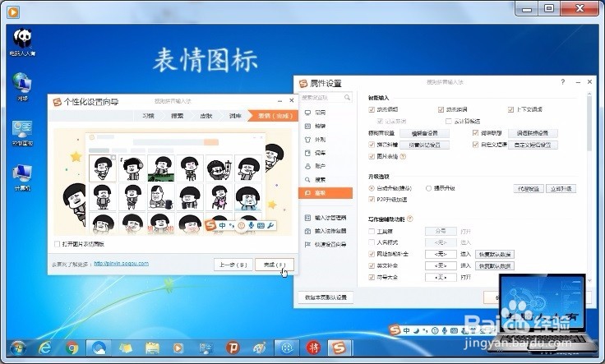Click the 立即升级 button
The height and width of the screenshot is (364, 605).
pos(561,189)
